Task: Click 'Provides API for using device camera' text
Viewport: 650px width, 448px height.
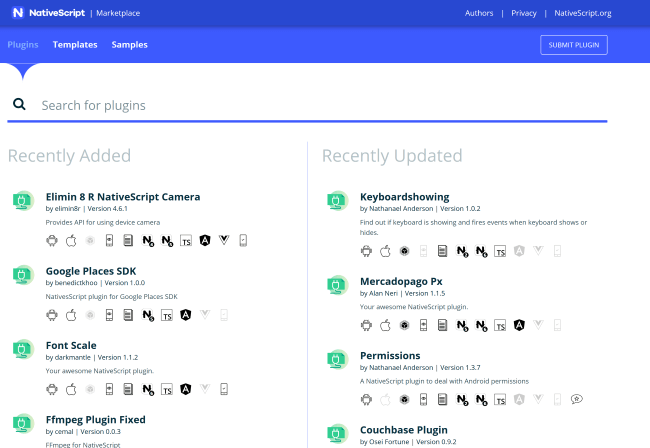Action: pyautogui.click(x=103, y=223)
